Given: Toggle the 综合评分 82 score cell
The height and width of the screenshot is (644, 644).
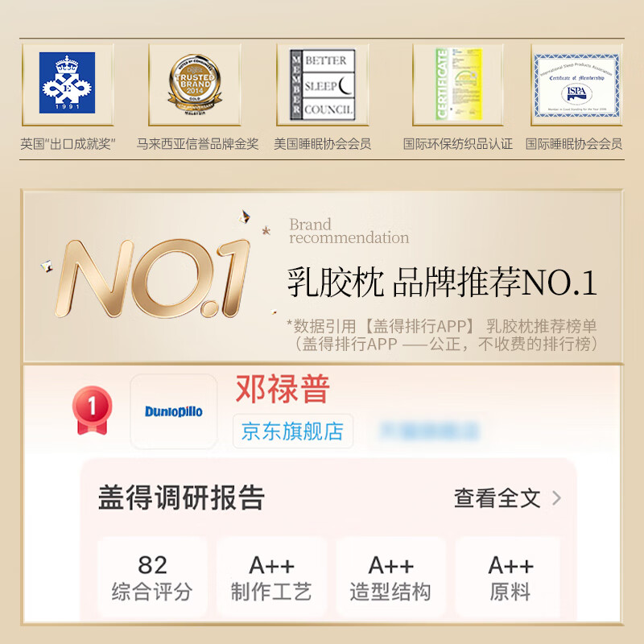Looking at the screenshot, I should [155, 574].
